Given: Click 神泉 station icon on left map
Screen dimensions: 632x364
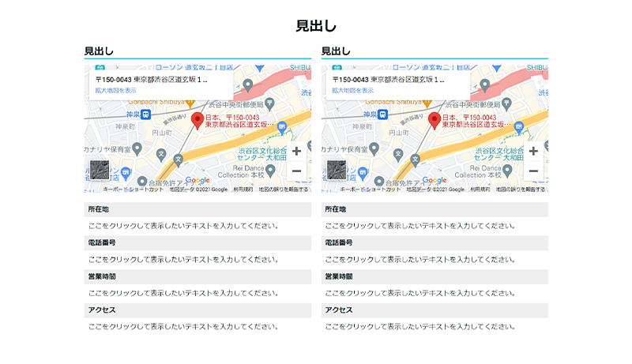Looking at the screenshot, I should click(x=146, y=114).
